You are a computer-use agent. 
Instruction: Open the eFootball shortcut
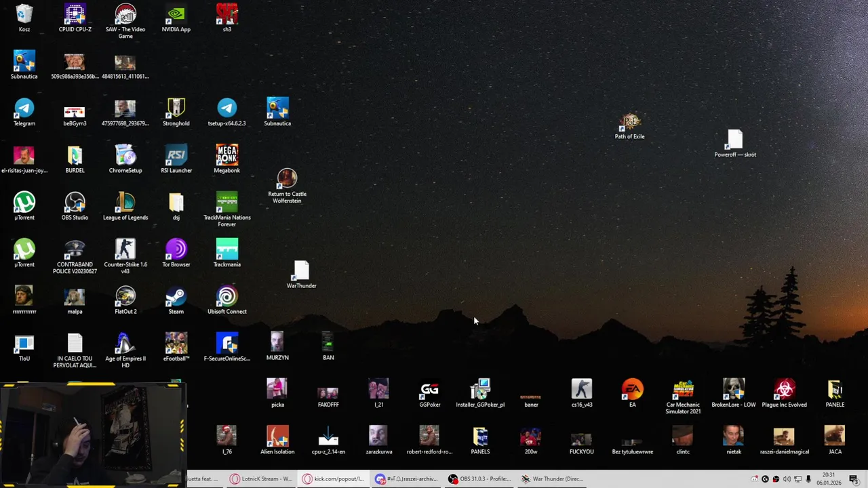coord(176,347)
